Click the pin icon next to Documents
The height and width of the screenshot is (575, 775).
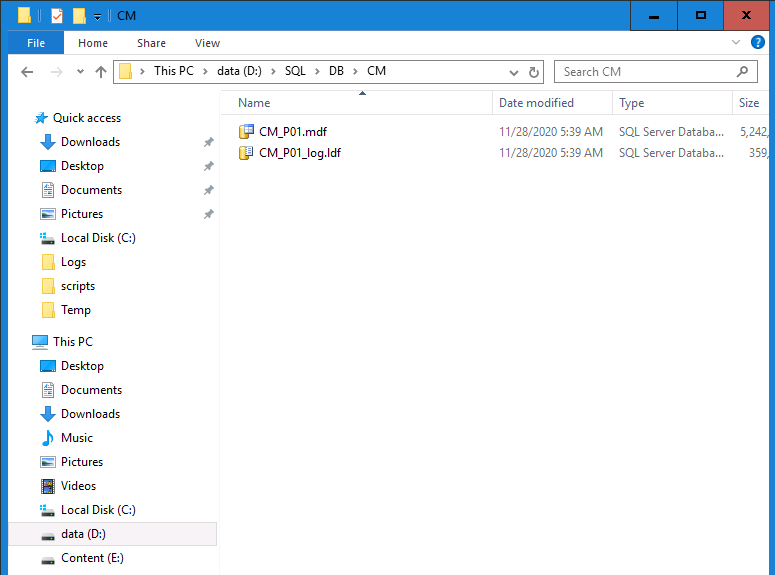pyautogui.click(x=209, y=190)
